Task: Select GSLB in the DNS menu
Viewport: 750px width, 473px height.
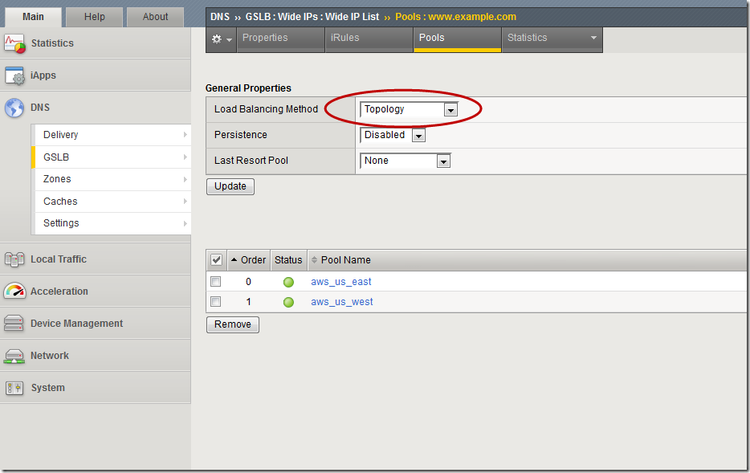Action: [113, 157]
